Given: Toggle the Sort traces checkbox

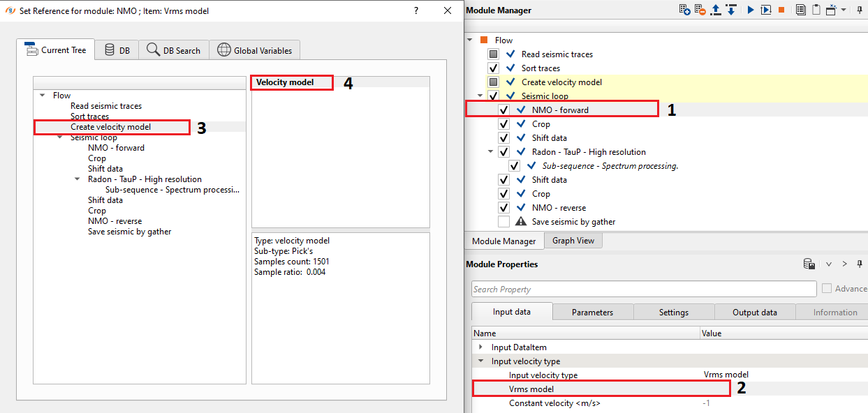Looking at the screenshot, I should pyautogui.click(x=494, y=68).
